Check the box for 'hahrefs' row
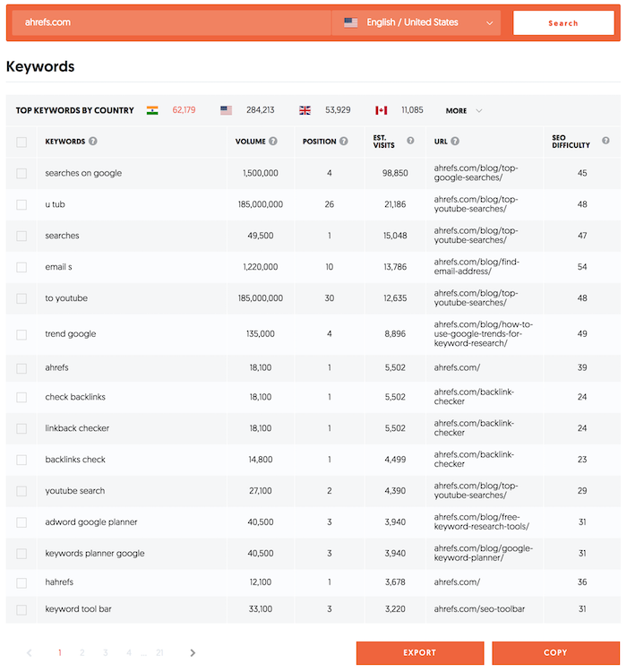The image size is (627, 672). (21, 582)
